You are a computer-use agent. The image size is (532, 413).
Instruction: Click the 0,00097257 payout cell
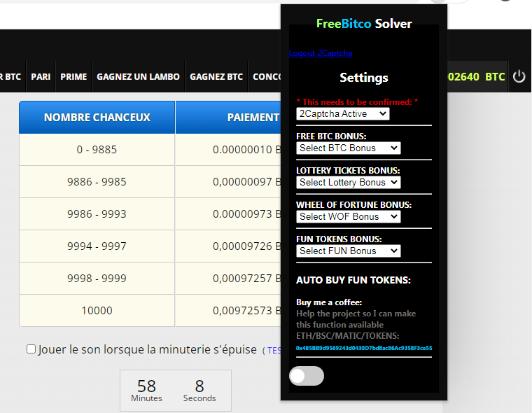coord(228,279)
